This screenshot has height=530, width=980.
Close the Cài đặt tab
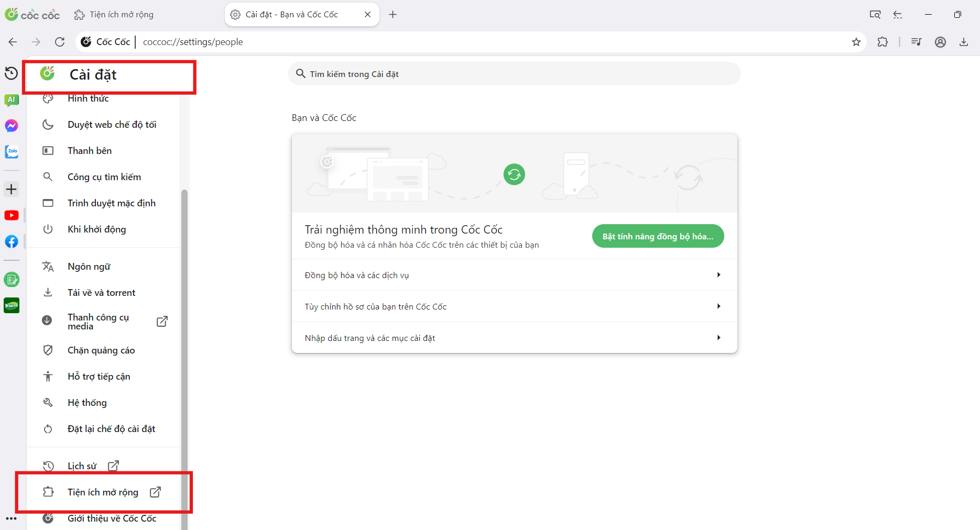[x=368, y=15]
